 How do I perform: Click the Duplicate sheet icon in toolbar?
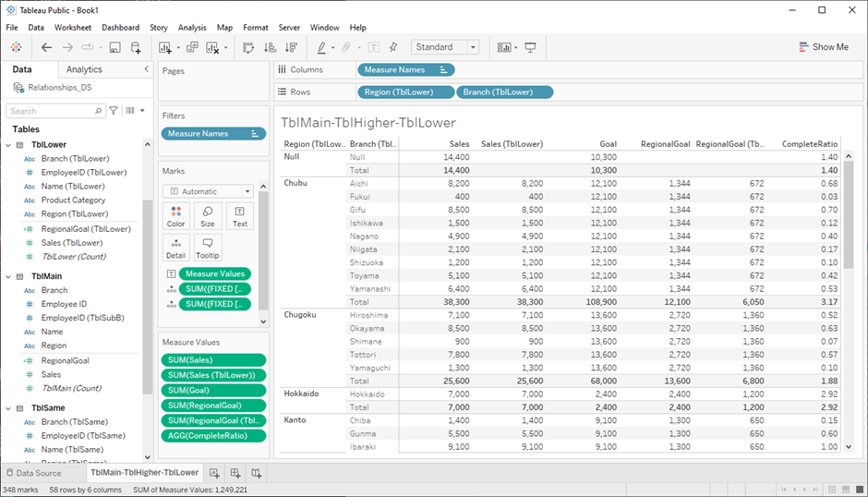pos(192,48)
